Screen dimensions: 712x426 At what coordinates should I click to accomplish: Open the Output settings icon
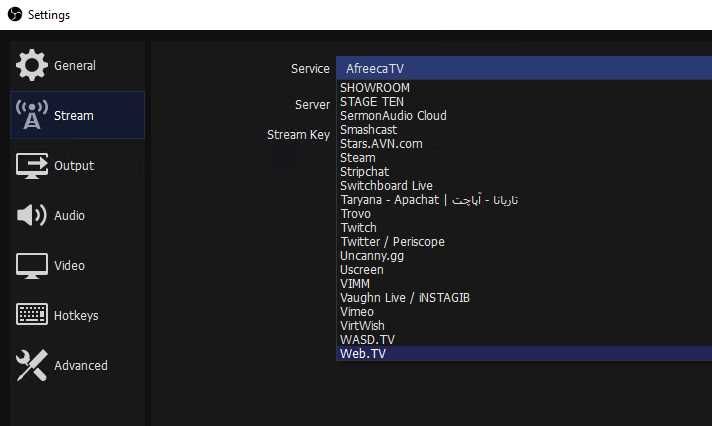click(x=32, y=166)
